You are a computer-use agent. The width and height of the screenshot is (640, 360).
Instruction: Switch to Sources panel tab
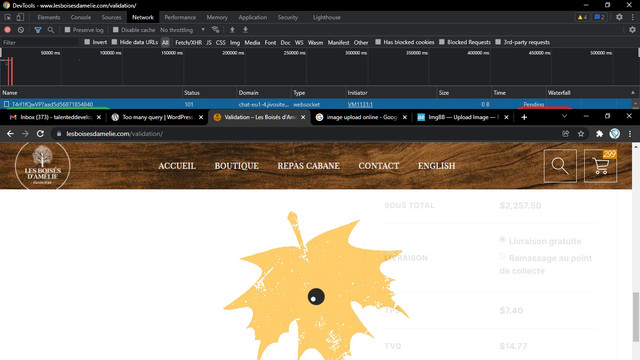(x=111, y=17)
